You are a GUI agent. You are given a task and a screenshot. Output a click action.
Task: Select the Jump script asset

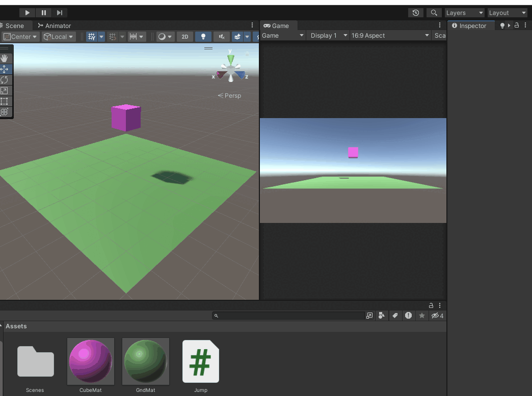[x=201, y=367]
